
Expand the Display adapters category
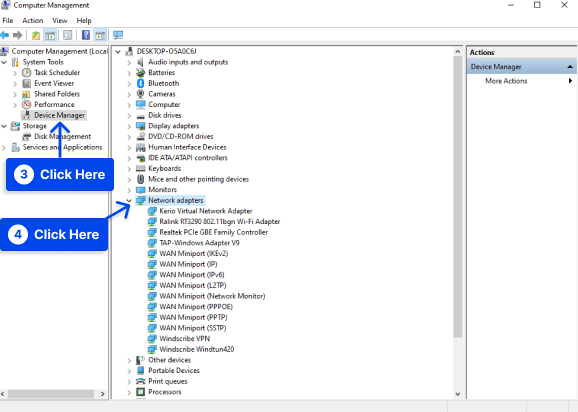point(129,126)
